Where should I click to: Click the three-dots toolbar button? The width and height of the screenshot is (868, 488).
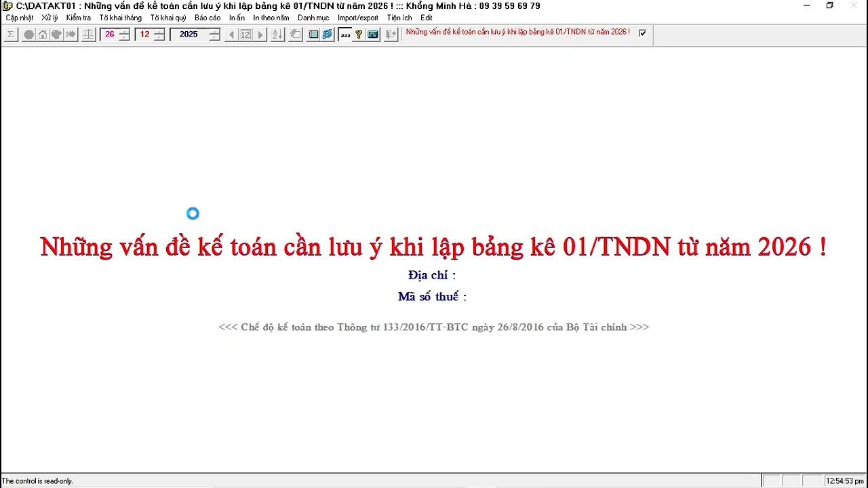click(345, 35)
